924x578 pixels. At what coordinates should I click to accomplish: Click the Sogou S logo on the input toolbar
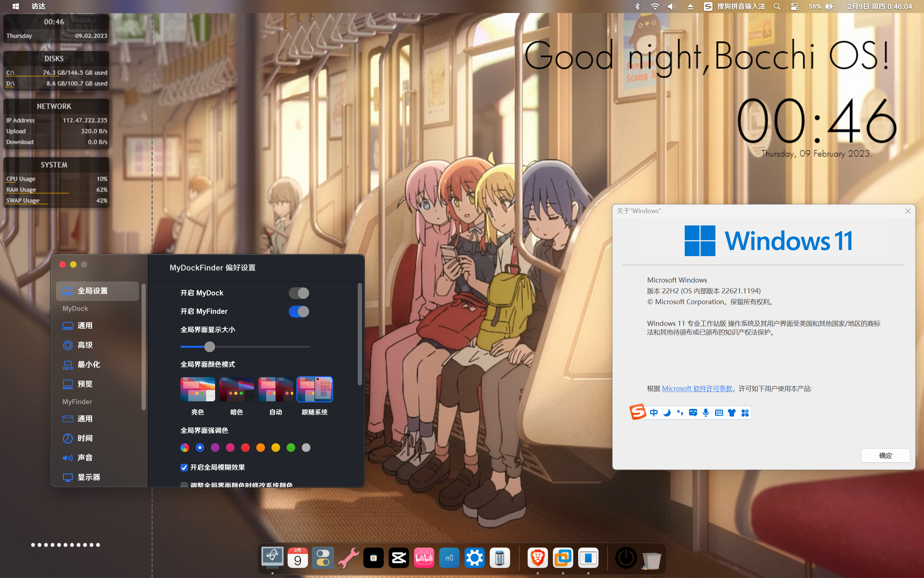click(x=638, y=412)
